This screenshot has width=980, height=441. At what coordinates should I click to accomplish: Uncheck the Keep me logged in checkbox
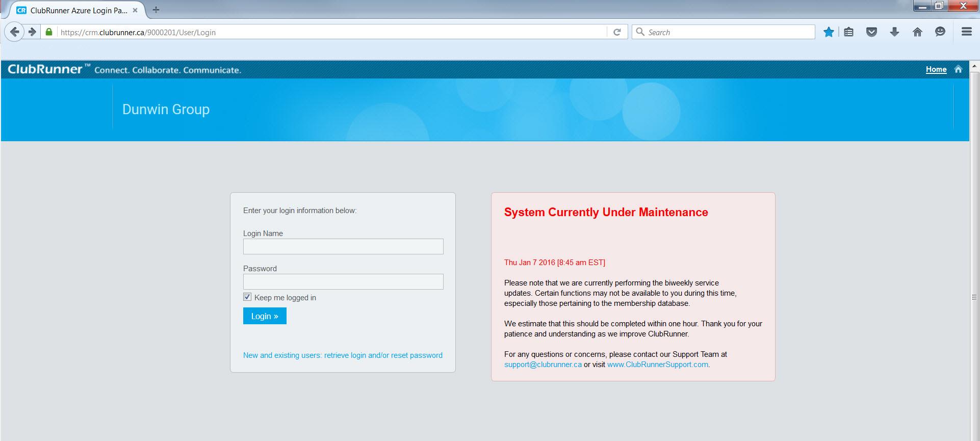point(247,297)
